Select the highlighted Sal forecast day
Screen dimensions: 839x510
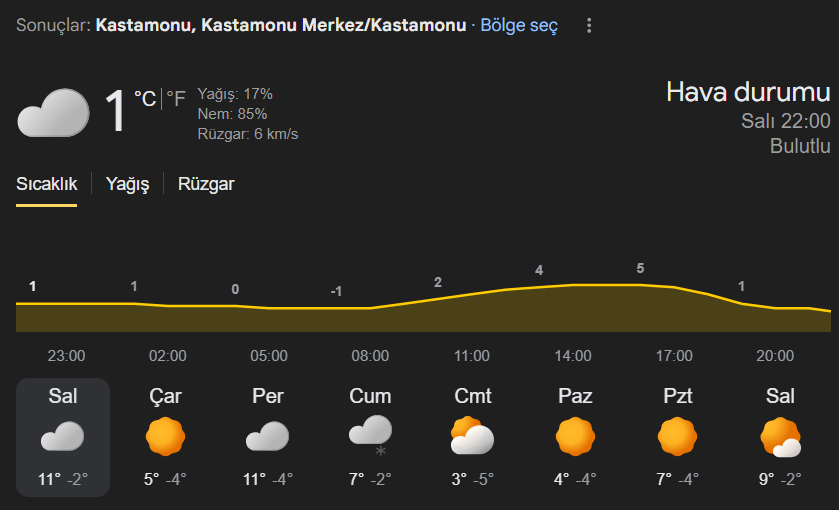click(63, 437)
